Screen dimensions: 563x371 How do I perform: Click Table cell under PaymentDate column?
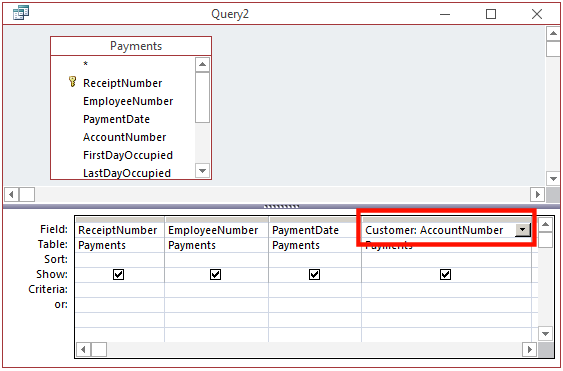tap(315, 245)
